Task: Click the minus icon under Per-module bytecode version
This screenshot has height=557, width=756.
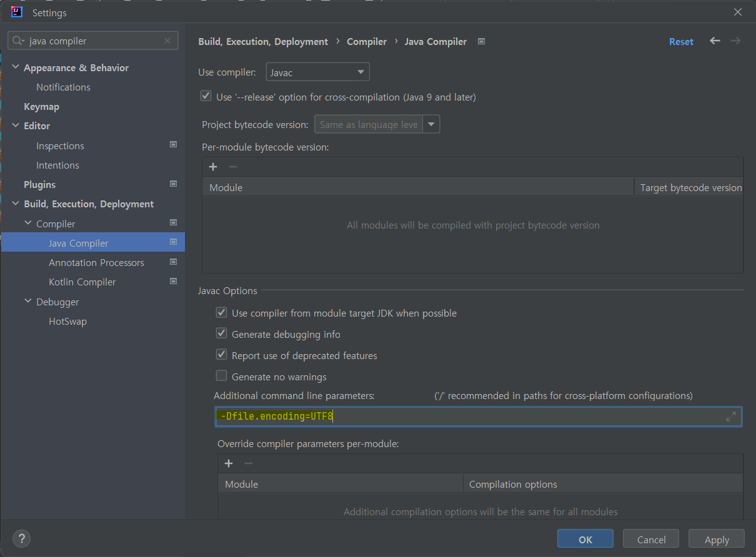Action: 233,167
